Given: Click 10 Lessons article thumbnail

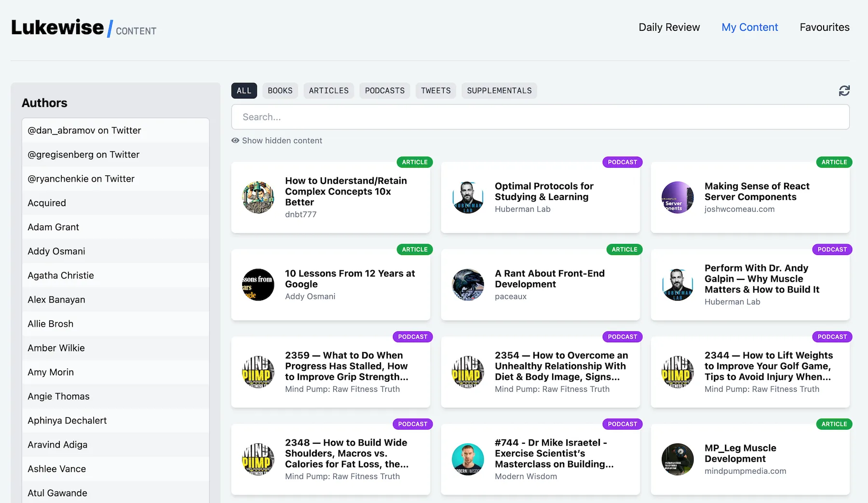Looking at the screenshot, I should click(258, 285).
